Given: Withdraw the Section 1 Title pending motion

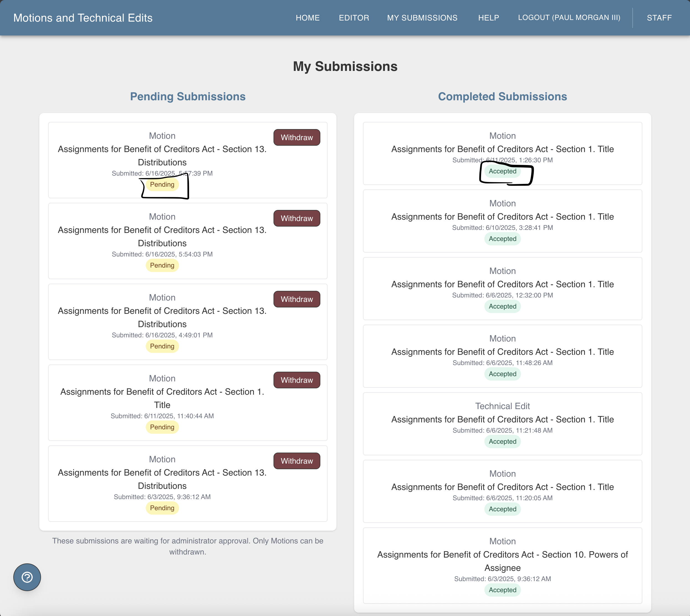Looking at the screenshot, I should (297, 380).
